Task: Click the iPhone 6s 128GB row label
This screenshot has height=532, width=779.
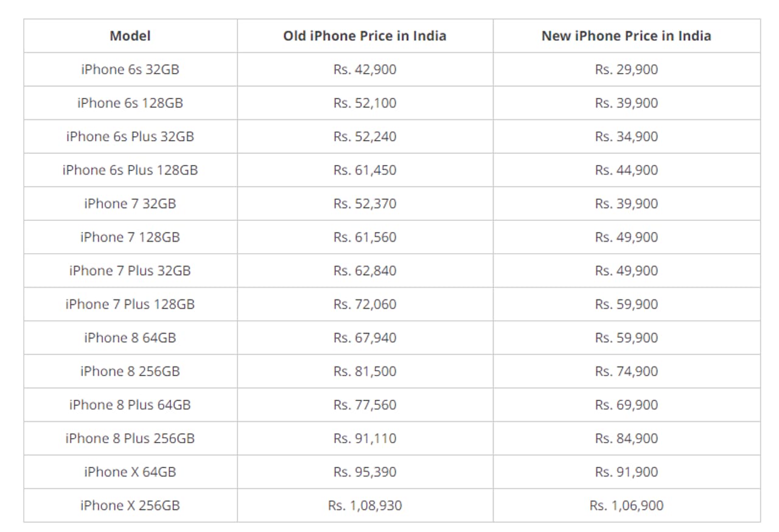Action: pyautogui.click(x=130, y=103)
